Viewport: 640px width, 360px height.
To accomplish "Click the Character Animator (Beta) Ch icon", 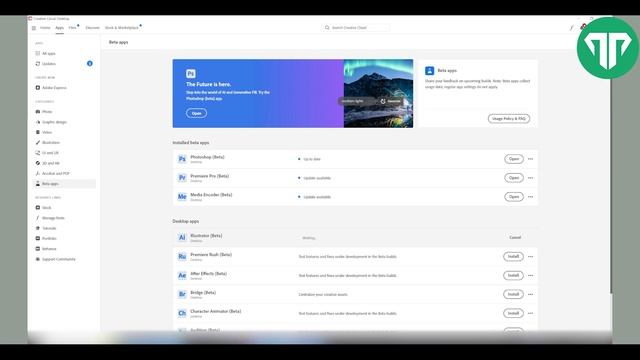I will tap(182, 313).
